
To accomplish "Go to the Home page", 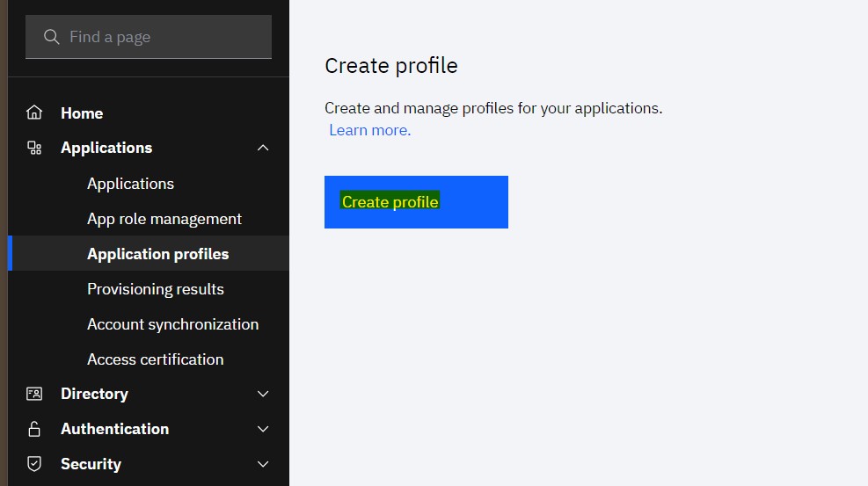I will tap(82, 113).
